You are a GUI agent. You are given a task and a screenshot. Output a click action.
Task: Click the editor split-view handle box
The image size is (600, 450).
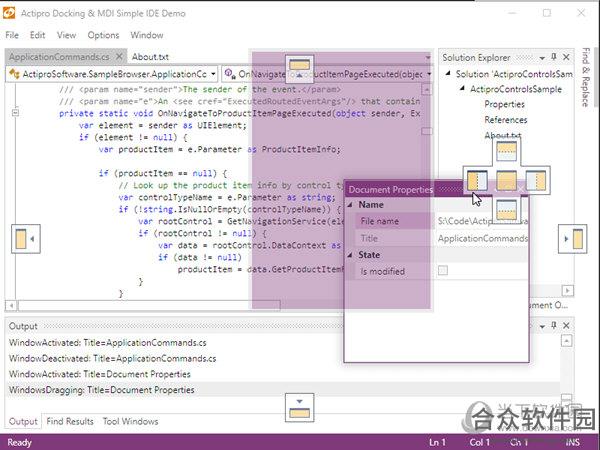426,131
